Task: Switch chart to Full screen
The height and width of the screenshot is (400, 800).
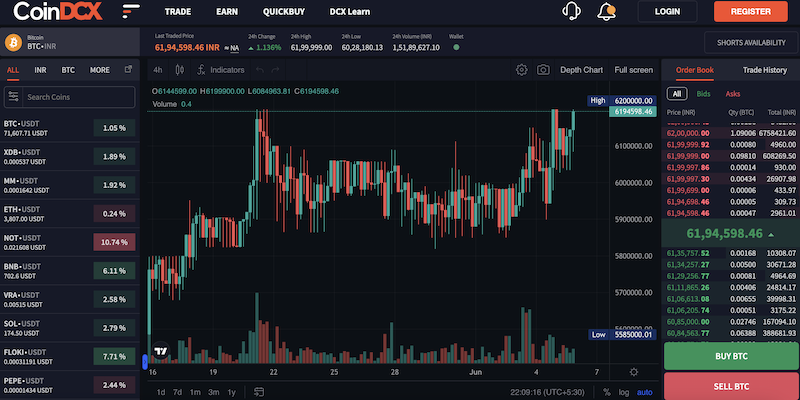Action: tap(633, 70)
